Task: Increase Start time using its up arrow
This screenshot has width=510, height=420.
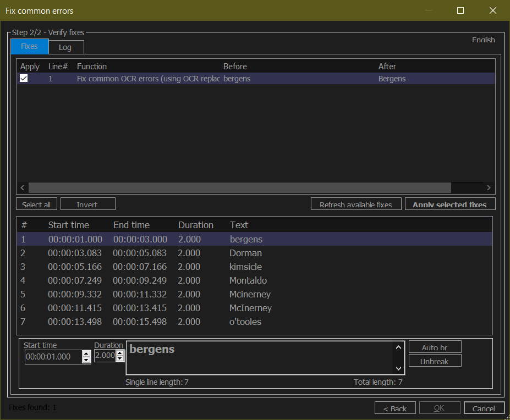Action: click(86, 353)
